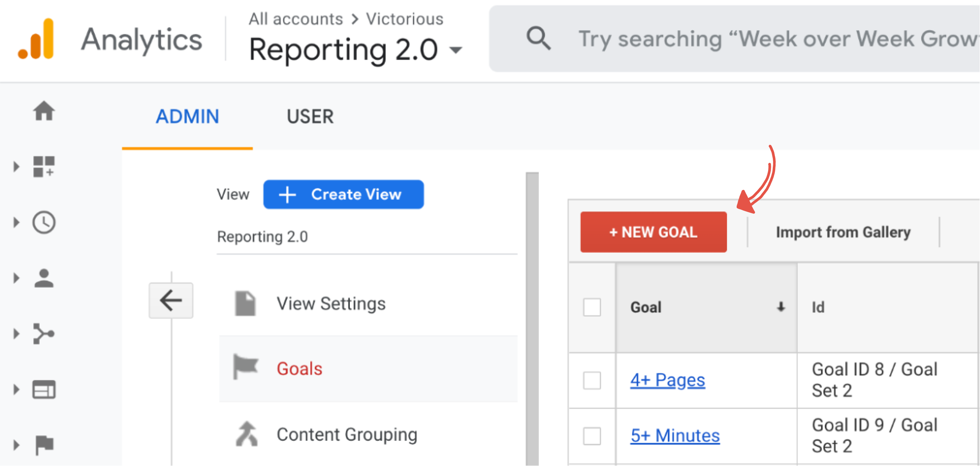Switch to the ADMIN tab
Image resolution: width=980 pixels, height=466 pixels.
pos(188,116)
